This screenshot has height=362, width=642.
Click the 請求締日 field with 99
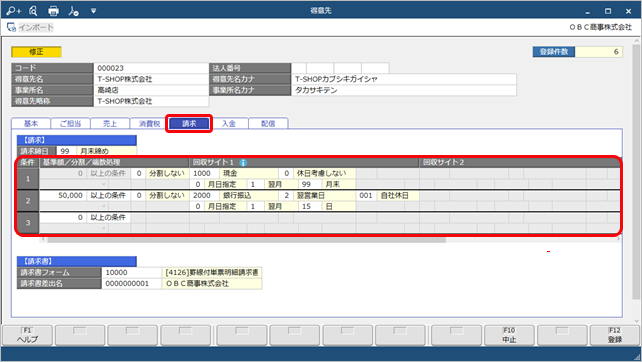[66, 151]
